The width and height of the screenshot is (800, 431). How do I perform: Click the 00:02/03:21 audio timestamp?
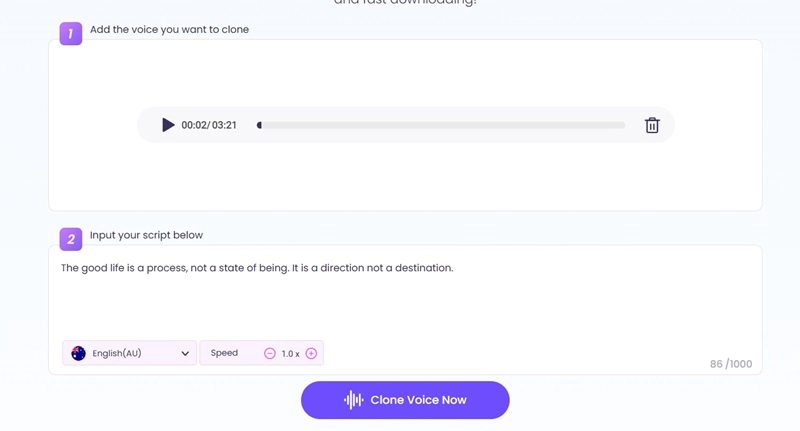[x=209, y=126]
